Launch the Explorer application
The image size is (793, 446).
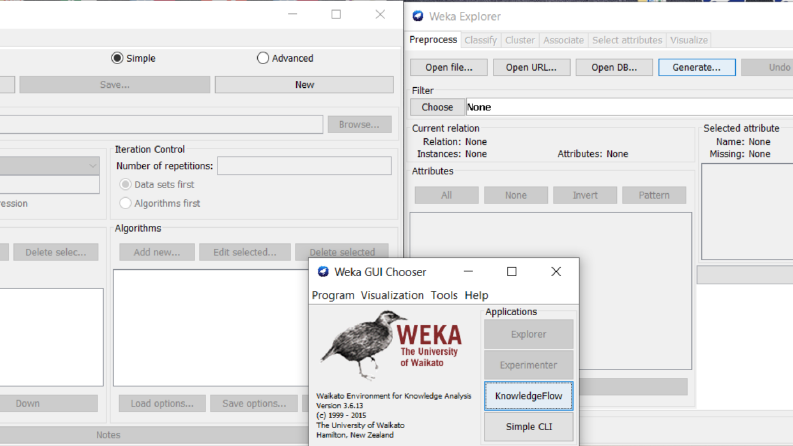click(528, 334)
